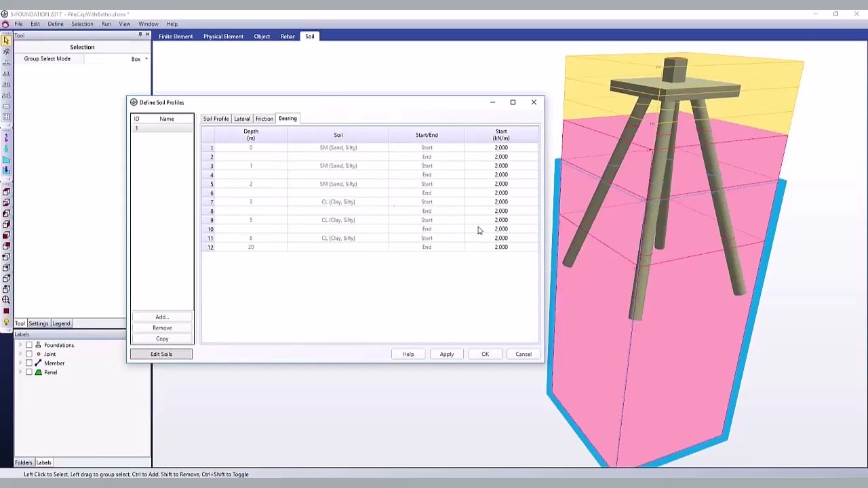Switch to the Finite Element tab
This screenshot has height=488, width=868.
(x=176, y=36)
